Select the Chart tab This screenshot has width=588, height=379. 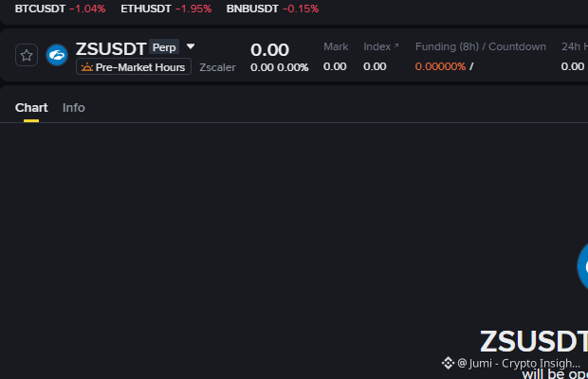tap(31, 108)
